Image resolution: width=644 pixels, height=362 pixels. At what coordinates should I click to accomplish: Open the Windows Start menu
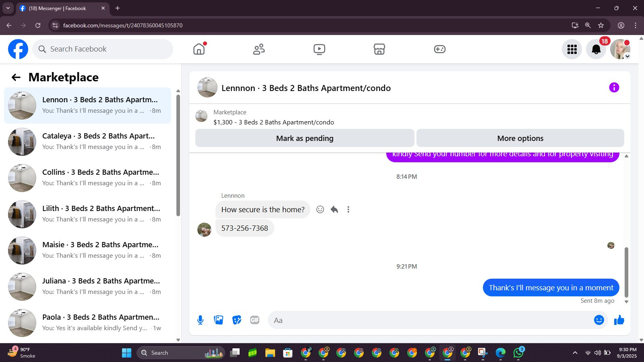point(126,353)
